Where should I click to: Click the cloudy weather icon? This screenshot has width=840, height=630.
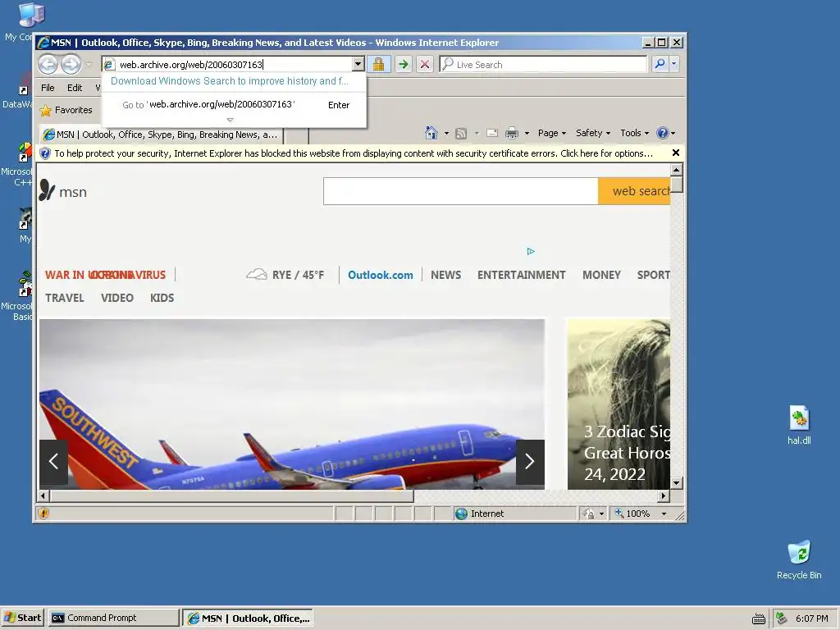(257, 274)
